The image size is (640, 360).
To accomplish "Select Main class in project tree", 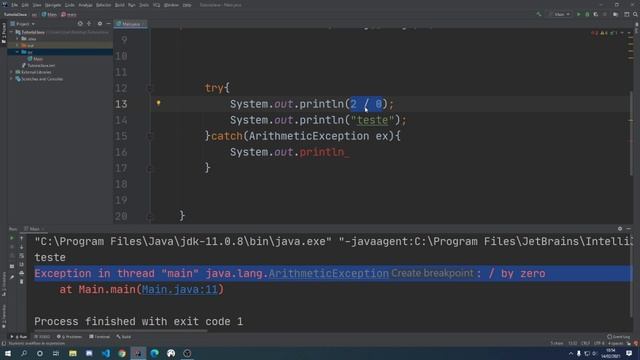I will pyautogui.click(x=35, y=59).
